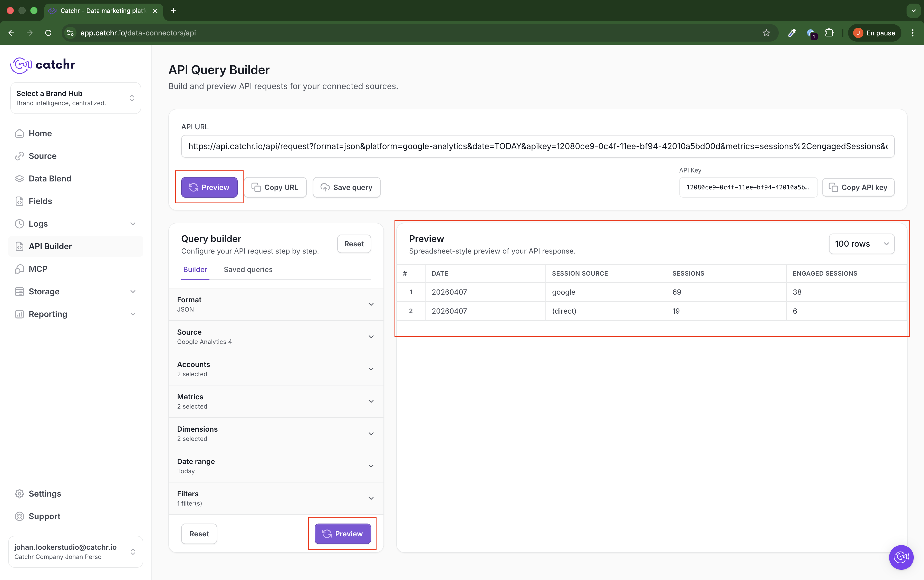Open the 100 rows dropdown
Screen dimensions: 924x580
(x=861, y=244)
